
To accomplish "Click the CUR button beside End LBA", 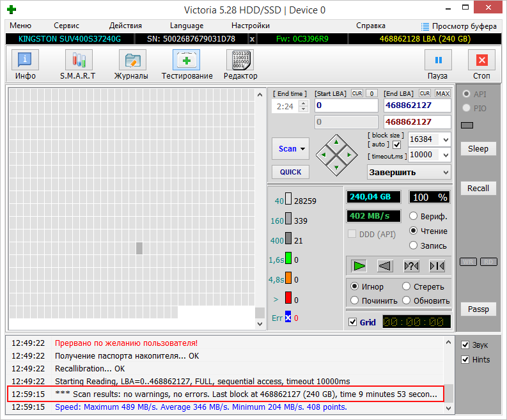I will pos(425,93).
